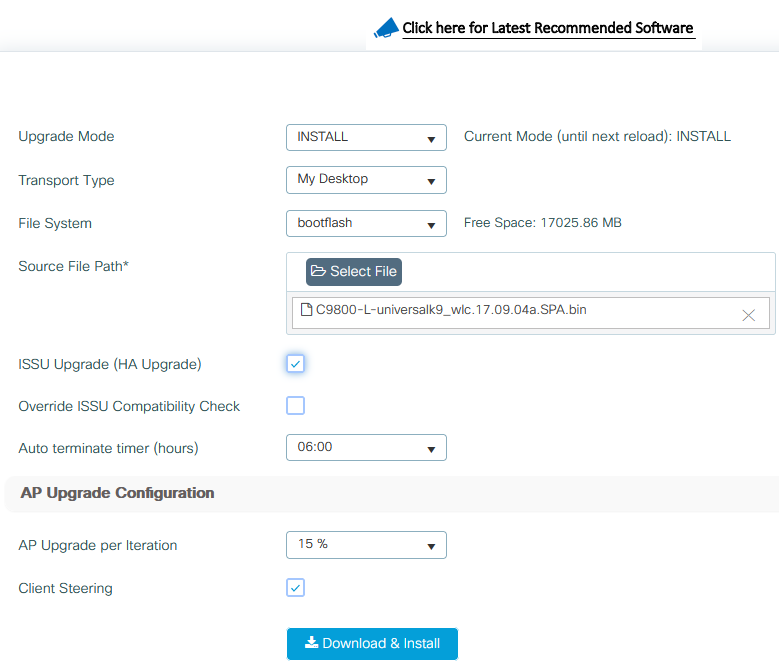Image resolution: width=779 pixels, height=670 pixels.
Task: Click Current Mode (until next reload) text
Action: [597, 137]
